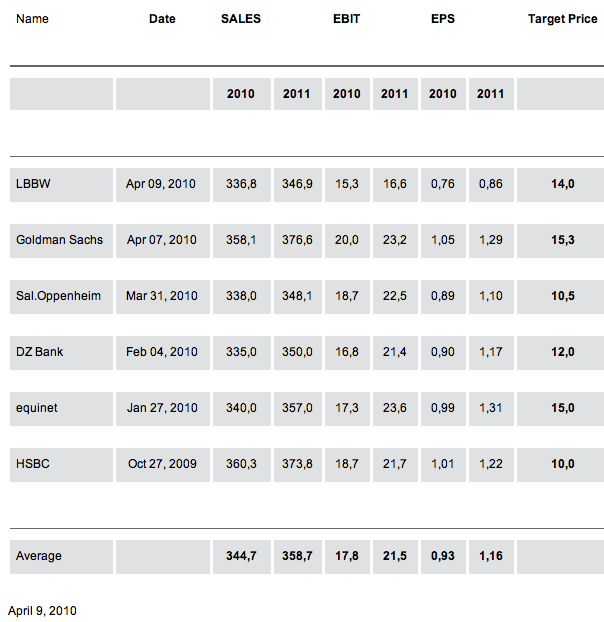
Task: Select the Sal.Oppenheim row name
Action: pos(59,296)
